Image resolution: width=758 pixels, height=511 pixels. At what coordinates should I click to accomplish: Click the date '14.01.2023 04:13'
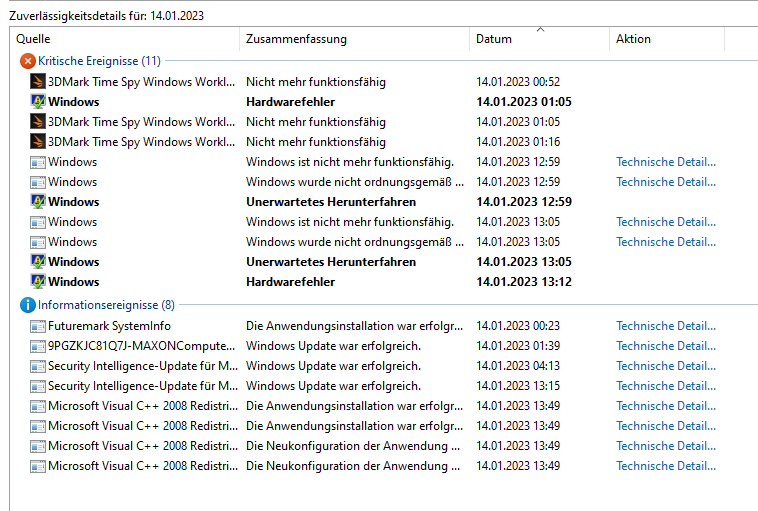click(518, 366)
